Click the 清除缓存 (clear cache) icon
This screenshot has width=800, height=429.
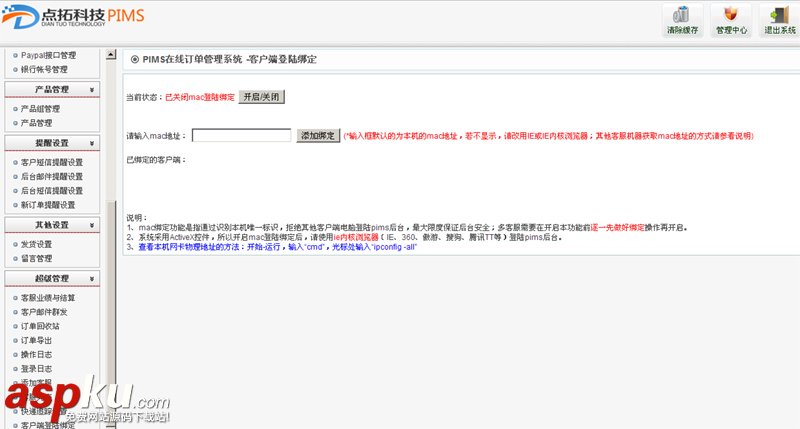pyautogui.click(x=682, y=20)
